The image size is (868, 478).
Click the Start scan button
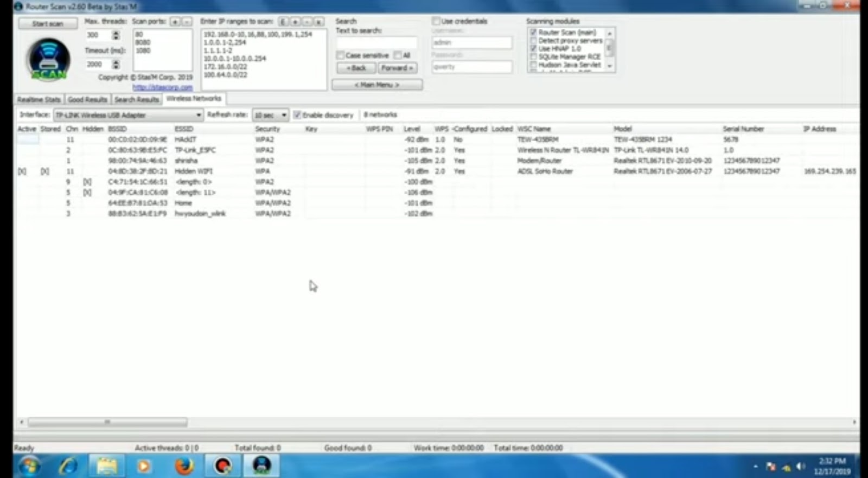coord(48,24)
